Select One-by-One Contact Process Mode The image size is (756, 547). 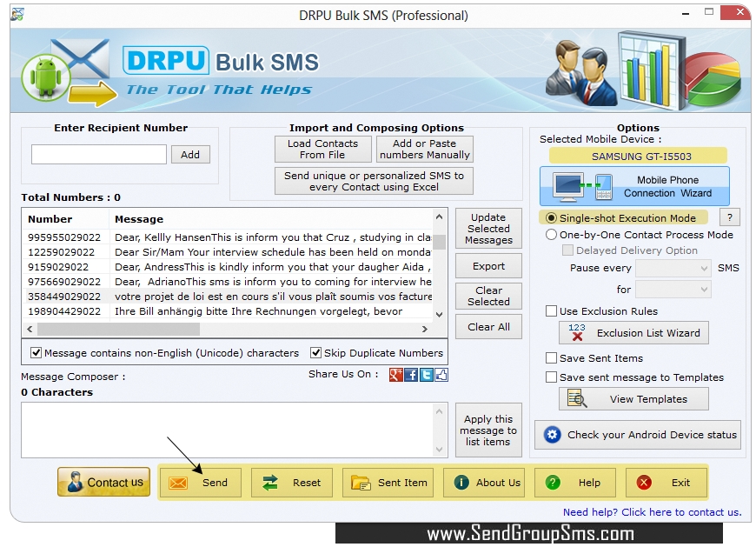(551, 235)
